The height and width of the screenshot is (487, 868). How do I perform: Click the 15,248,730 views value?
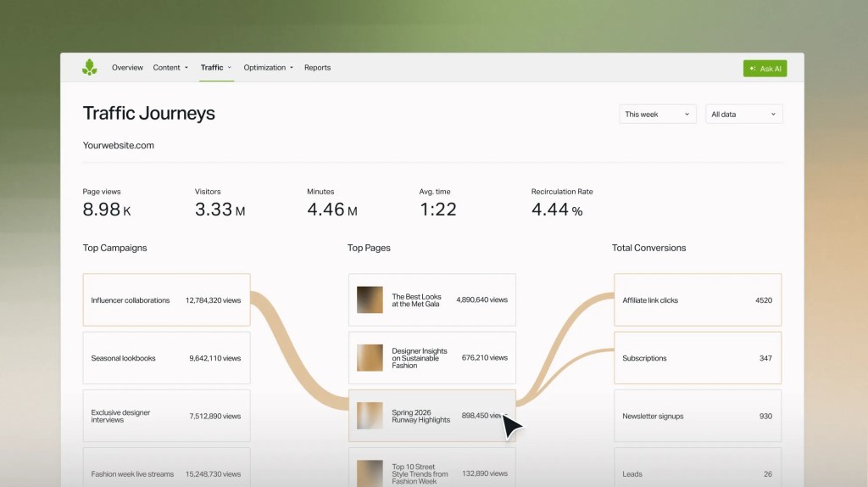[213, 474]
